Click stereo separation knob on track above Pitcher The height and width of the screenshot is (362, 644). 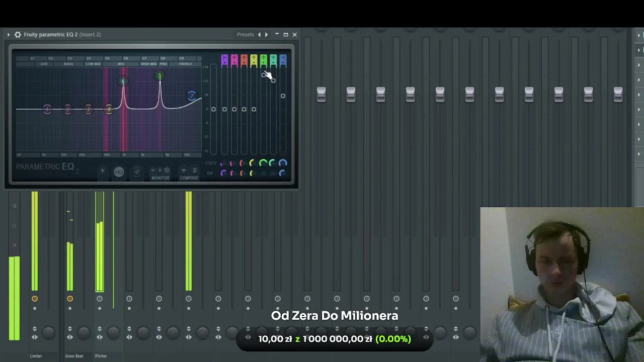113,332
